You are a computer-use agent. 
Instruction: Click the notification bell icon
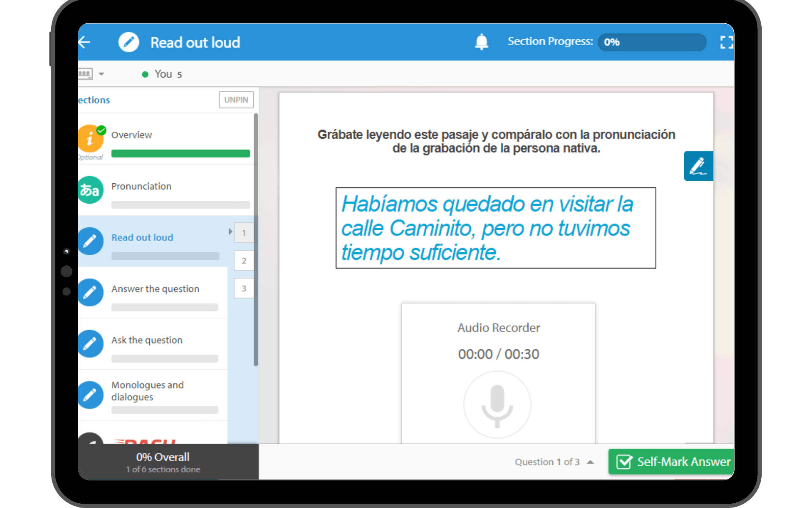point(481,42)
